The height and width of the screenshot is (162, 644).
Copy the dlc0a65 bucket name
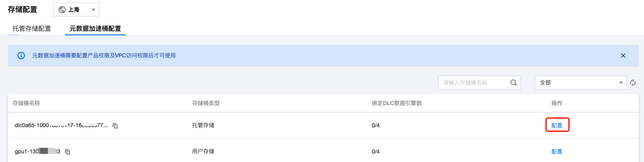pos(115,126)
